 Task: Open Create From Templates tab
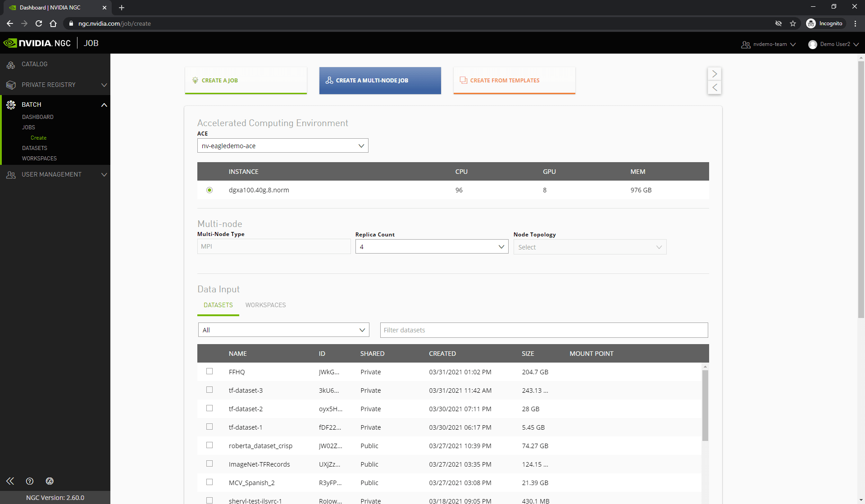click(x=514, y=81)
